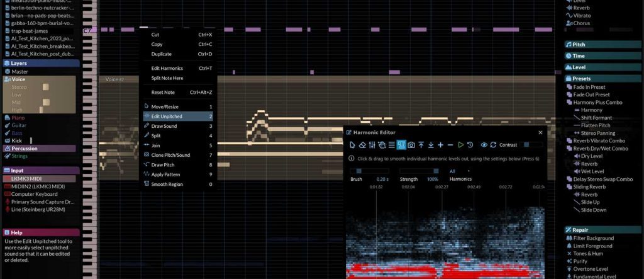
Task: Click the green play button in Harmonic Editor
Action: pos(461,145)
